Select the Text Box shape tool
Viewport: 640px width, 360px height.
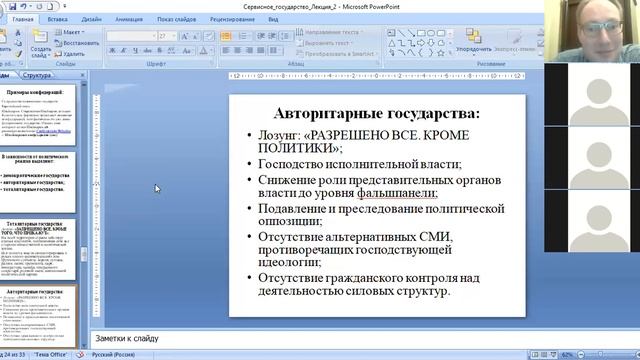(391, 33)
